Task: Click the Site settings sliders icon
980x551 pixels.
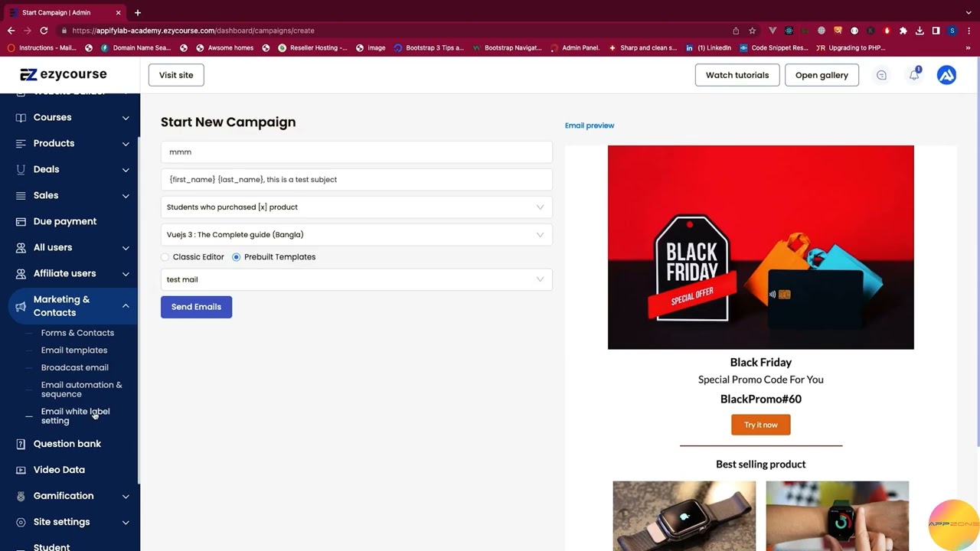Action: pyautogui.click(x=21, y=522)
